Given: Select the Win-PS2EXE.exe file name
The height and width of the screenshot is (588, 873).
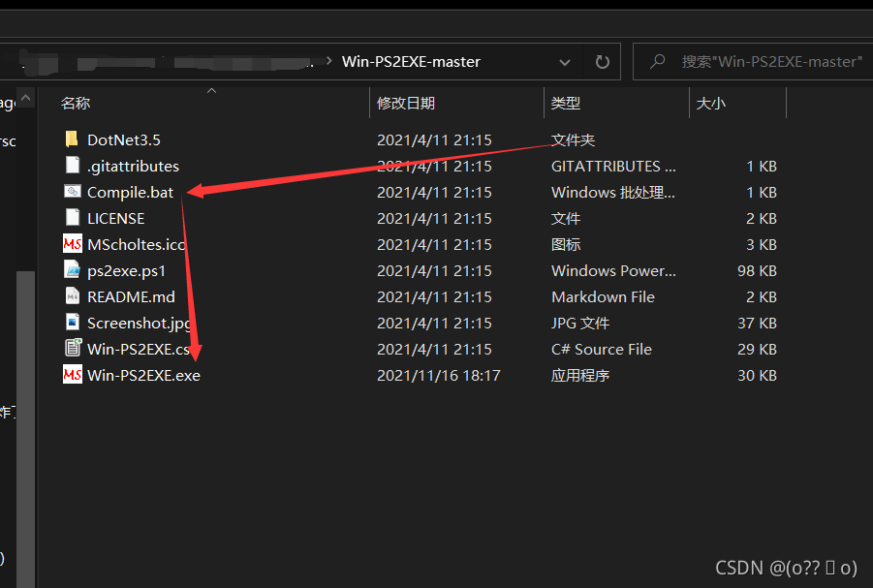Looking at the screenshot, I should [143, 375].
